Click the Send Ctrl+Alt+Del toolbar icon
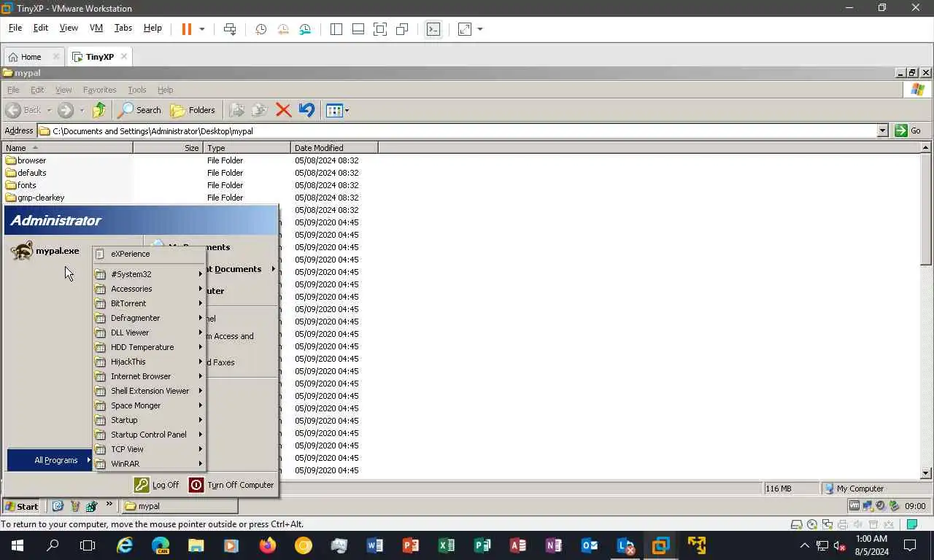The height and width of the screenshot is (560, 934). tap(230, 29)
